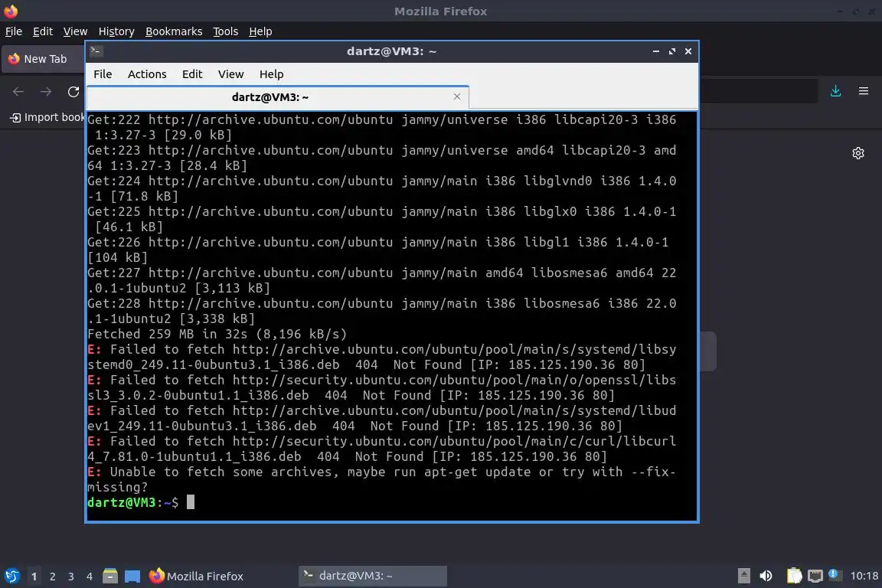Click the terminal prompt dartz@VM3
Screen dimensions: 882x588
click(132, 502)
